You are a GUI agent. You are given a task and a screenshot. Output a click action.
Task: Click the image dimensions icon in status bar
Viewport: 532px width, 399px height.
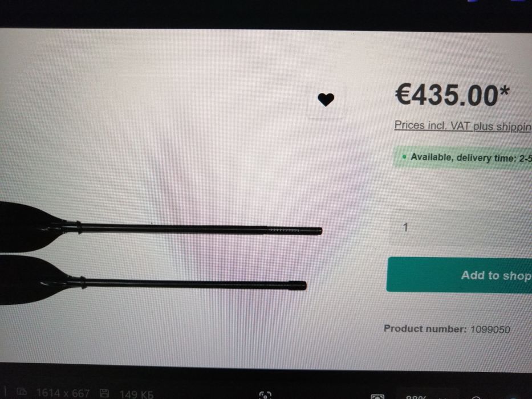click(22, 392)
